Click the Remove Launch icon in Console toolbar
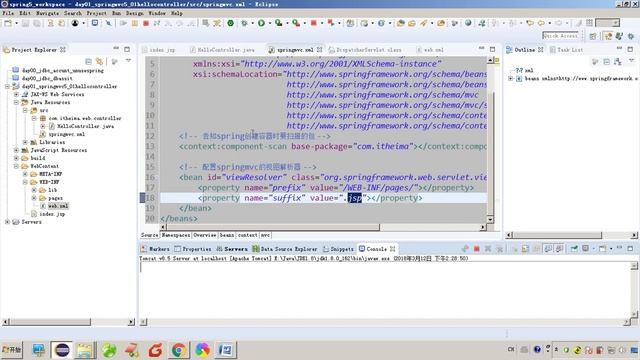The width and height of the screenshot is (640, 360). click(488, 249)
